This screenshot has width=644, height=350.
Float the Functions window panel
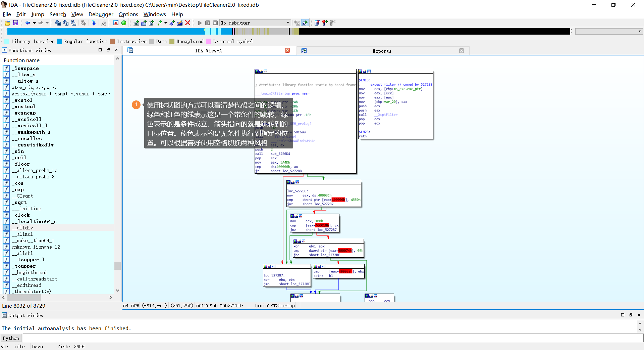pos(108,50)
